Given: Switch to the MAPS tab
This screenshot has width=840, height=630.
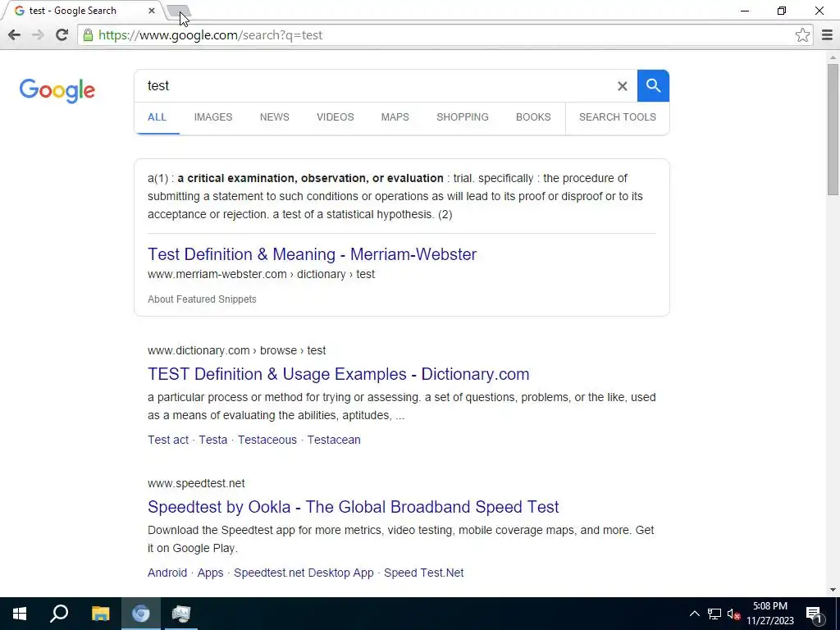Looking at the screenshot, I should 395,116.
